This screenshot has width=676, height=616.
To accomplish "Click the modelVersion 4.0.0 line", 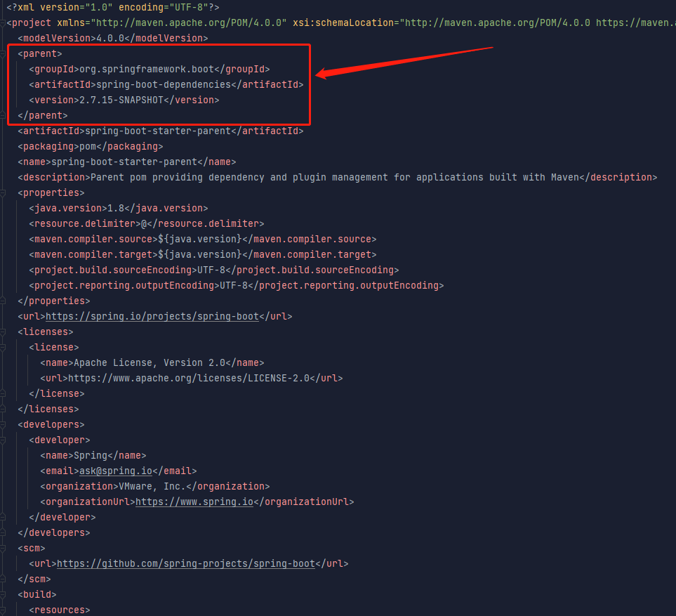I will (113, 39).
